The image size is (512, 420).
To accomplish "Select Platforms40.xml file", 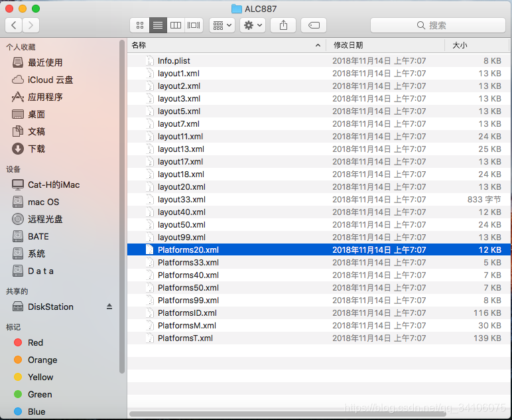I will pyautogui.click(x=318, y=275).
